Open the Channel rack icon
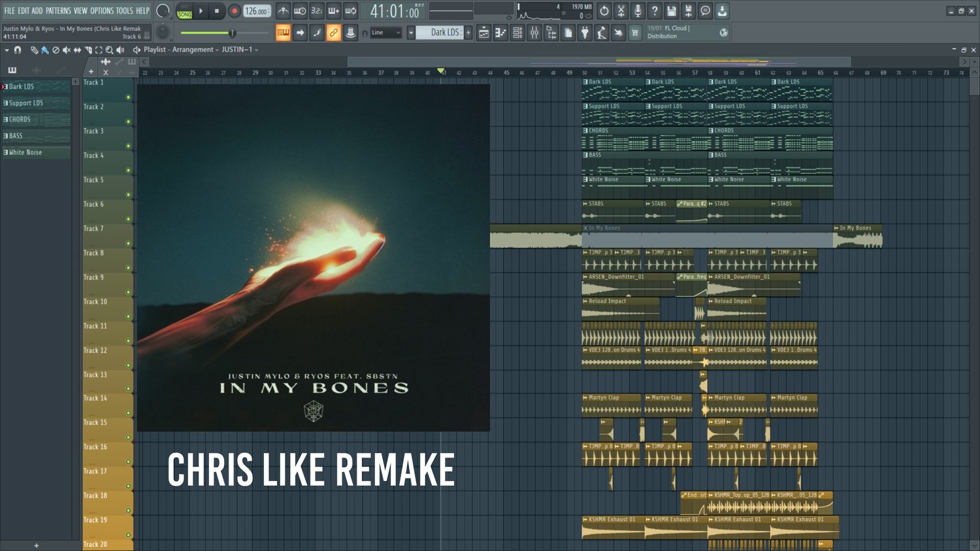Image resolution: width=980 pixels, height=551 pixels. point(517,33)
